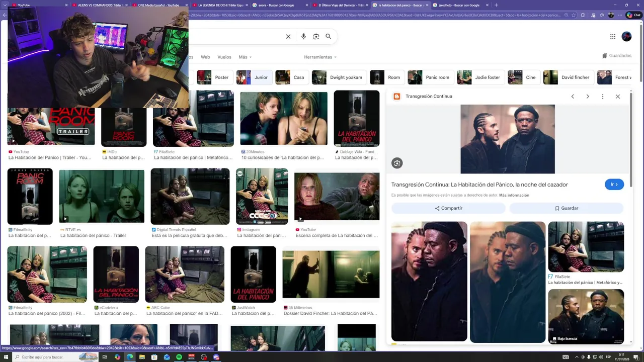Viewport: 644px width, 362px height.
Task: Switch to the ONE Media Español tab
Action: point(160,5)
